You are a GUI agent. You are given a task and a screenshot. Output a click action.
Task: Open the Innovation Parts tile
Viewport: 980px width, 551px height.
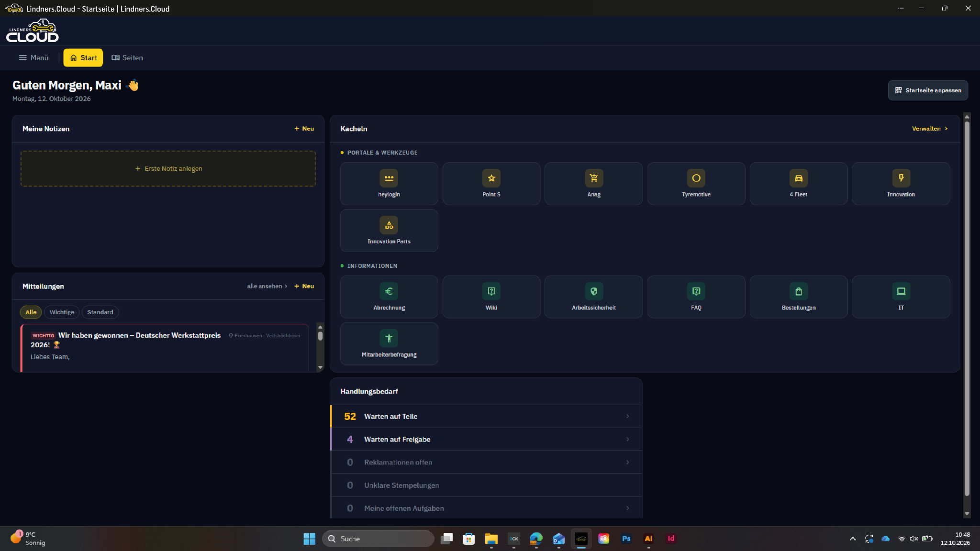(x=389, y=231)
